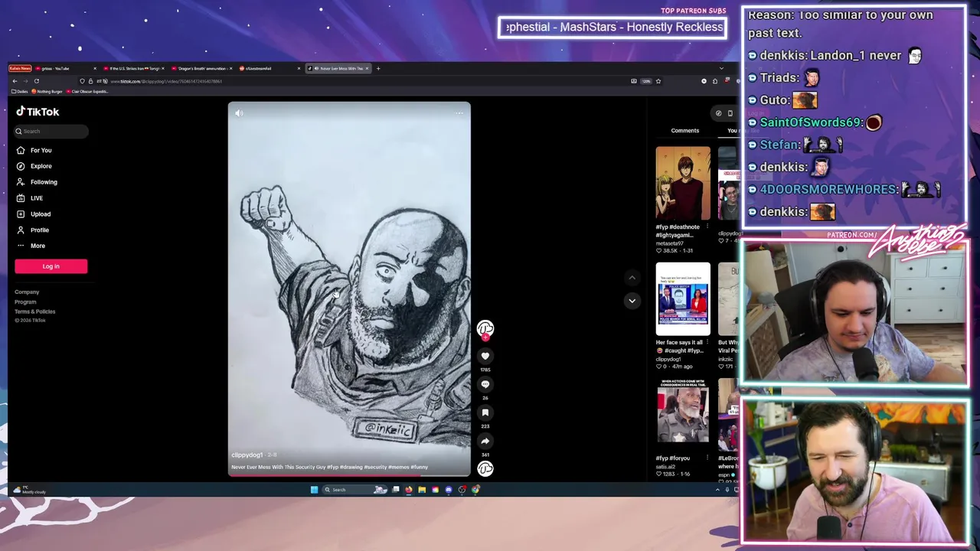
Task: Open comments with speech bubble icon
Action: point(485,384)
